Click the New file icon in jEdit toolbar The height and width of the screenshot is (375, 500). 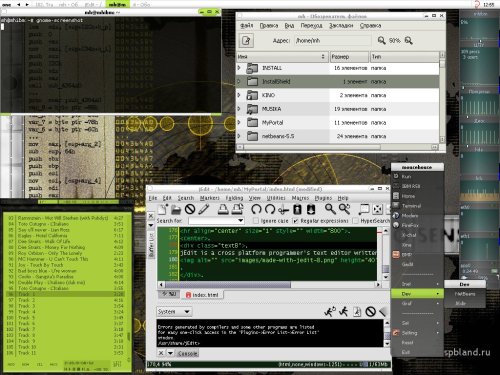163,209
